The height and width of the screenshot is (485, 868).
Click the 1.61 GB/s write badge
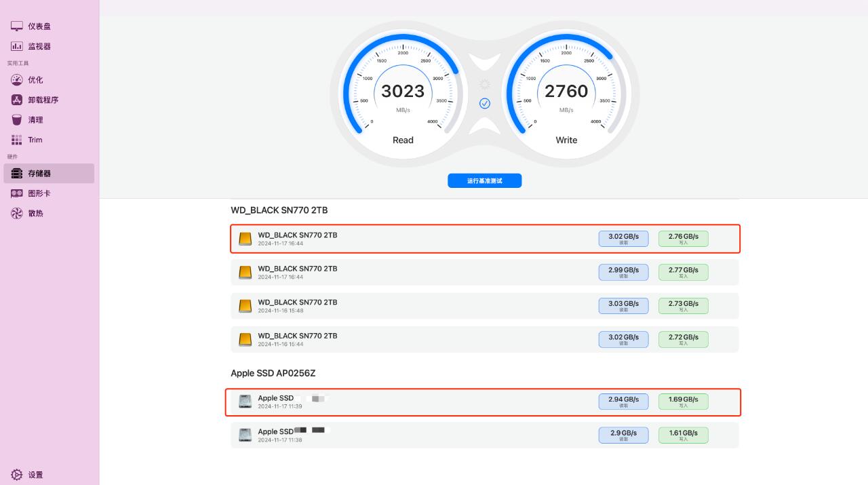click(x=683, y=435)
